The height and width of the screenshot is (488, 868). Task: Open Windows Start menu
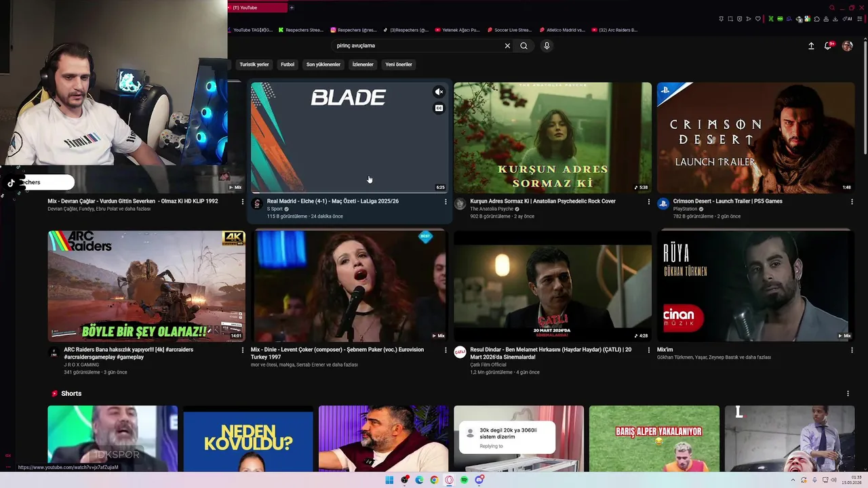pyautogui.click(x=389, y=480)
